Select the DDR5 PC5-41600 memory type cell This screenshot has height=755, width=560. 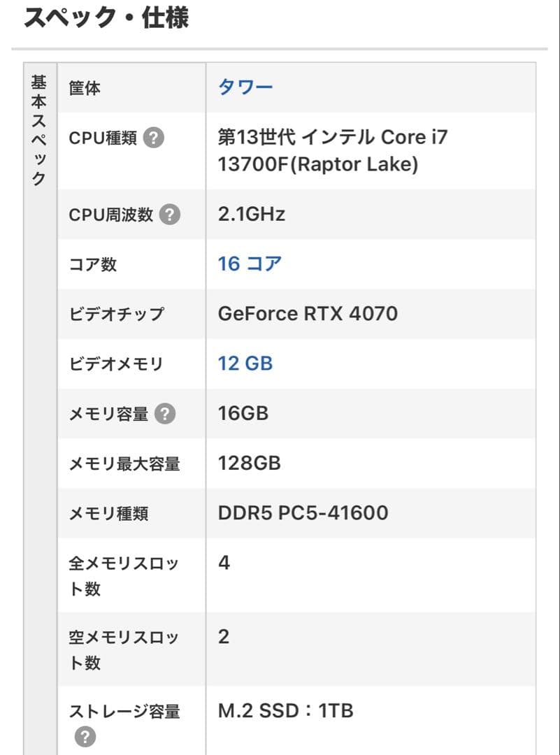pyautogui.click(x=304, y=512)
